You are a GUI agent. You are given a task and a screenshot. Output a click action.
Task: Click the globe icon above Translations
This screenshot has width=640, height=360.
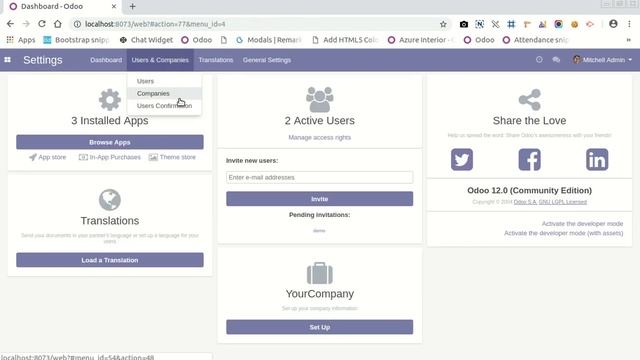click(x=110, y=200)
